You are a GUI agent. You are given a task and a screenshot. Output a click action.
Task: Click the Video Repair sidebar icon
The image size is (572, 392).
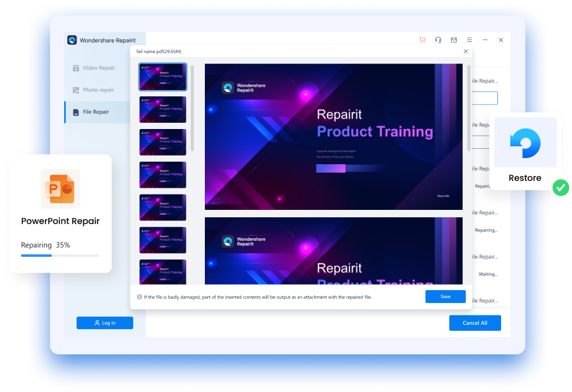point(76,68)
